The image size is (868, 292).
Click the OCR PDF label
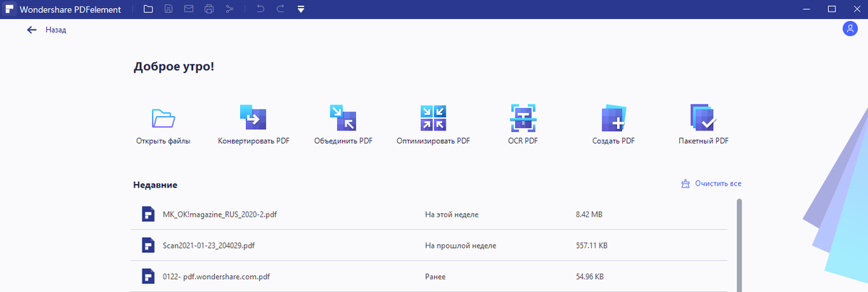[x=523, y=141]
